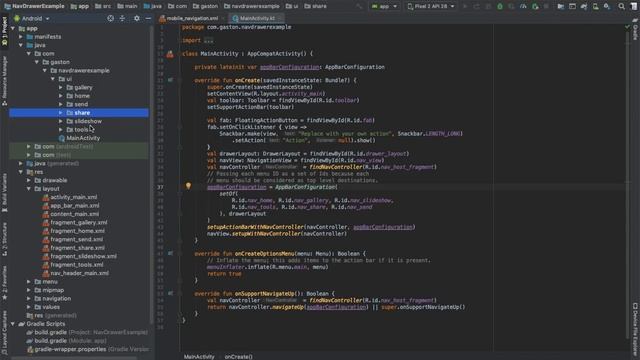Open the SDK Manager icon
Image resolution: width=640 pixels, height=360 pixels.
point(607,6)
